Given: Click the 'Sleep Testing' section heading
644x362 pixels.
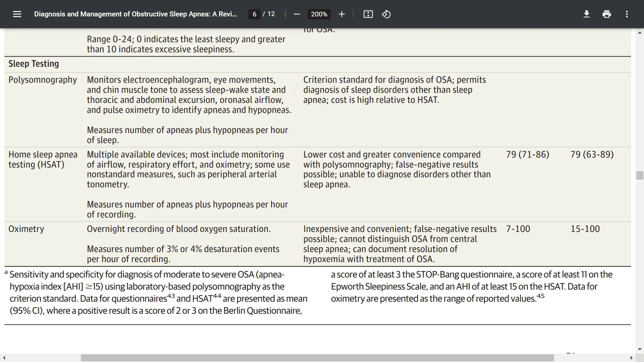Looking at the screenshot, I should coord(34,64).
